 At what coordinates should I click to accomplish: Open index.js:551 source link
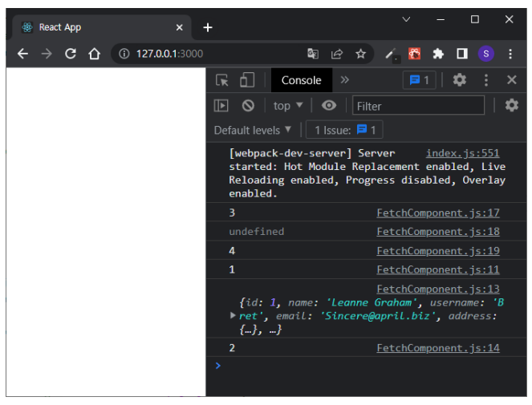tap(462, 153)
